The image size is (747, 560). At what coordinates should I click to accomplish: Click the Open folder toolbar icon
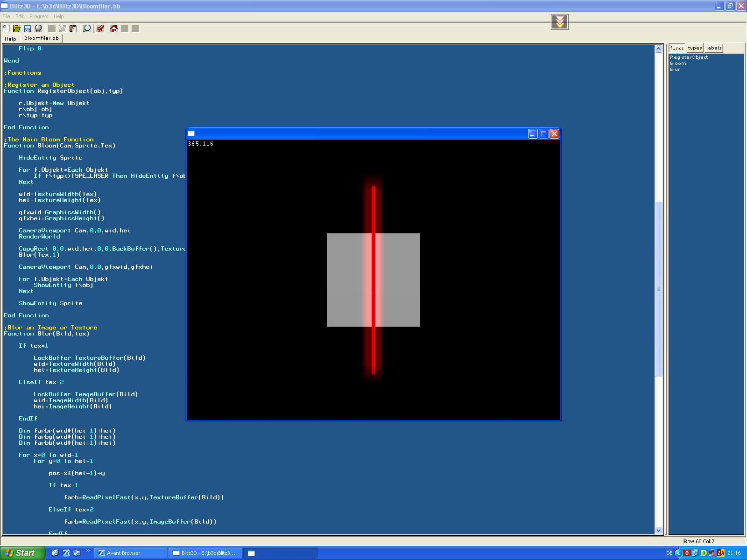(17, 28)
